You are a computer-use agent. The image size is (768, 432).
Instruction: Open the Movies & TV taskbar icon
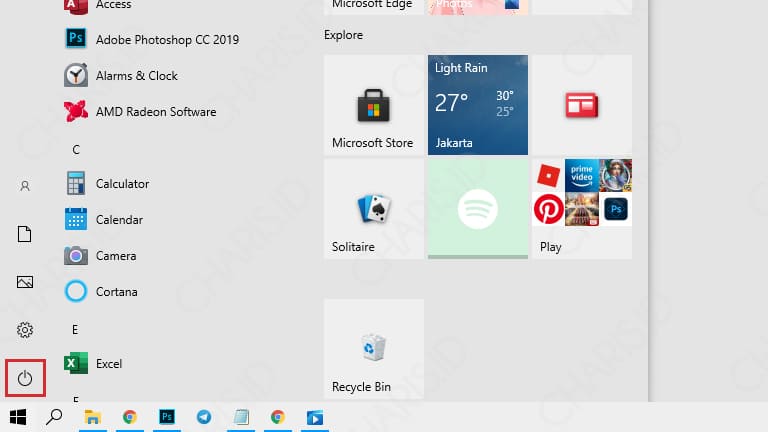[315, 418]
